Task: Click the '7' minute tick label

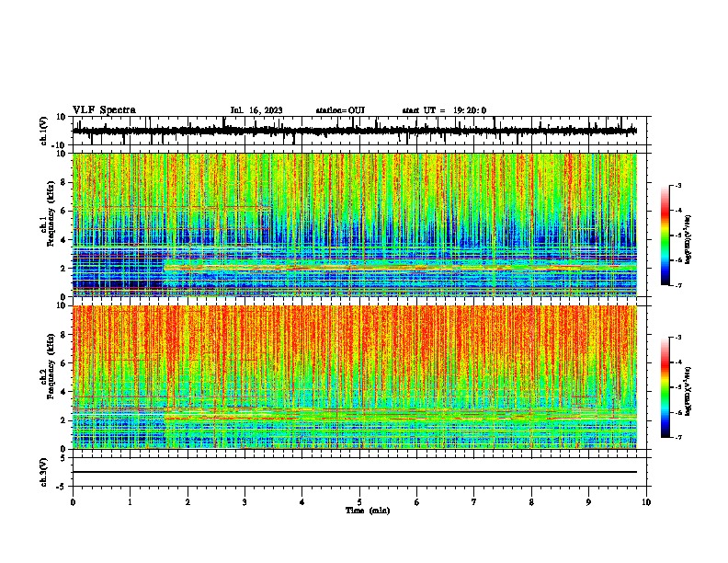Action: 474,502
